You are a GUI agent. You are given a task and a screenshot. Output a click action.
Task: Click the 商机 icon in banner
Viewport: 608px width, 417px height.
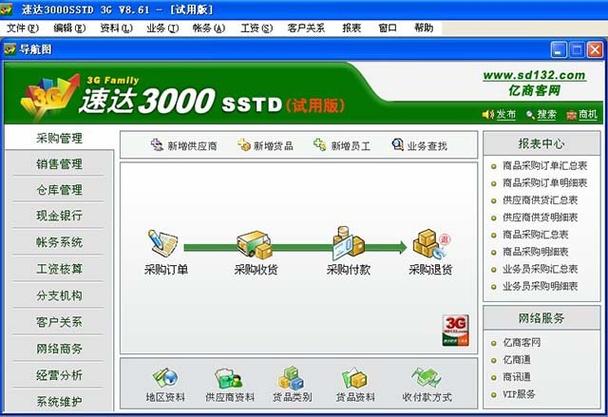571,115
